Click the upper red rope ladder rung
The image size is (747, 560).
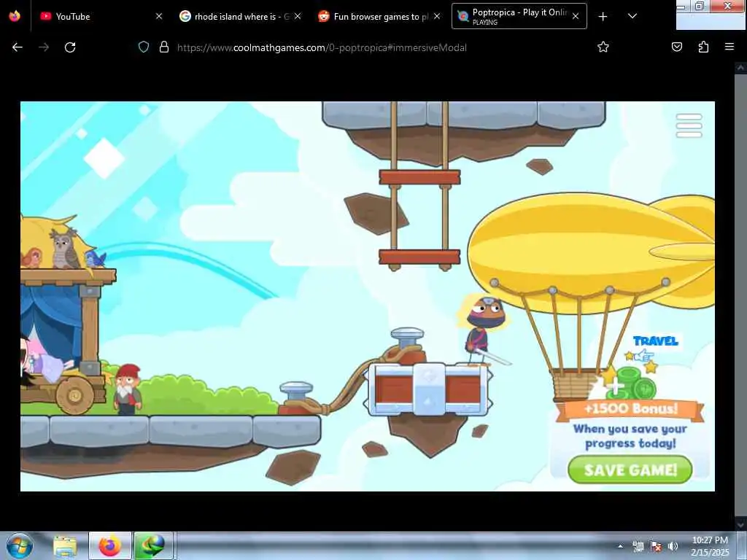tap(419, 177)
